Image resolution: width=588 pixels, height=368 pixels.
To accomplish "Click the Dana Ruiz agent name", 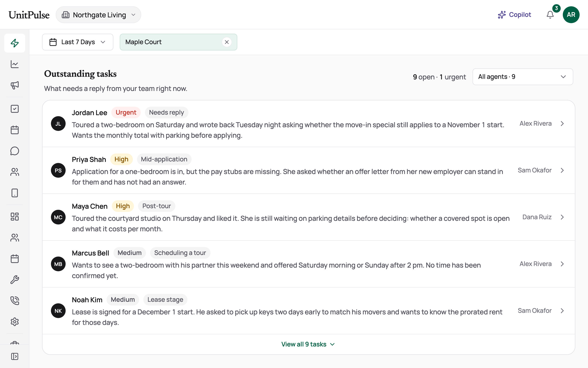I will pos(537,217).
